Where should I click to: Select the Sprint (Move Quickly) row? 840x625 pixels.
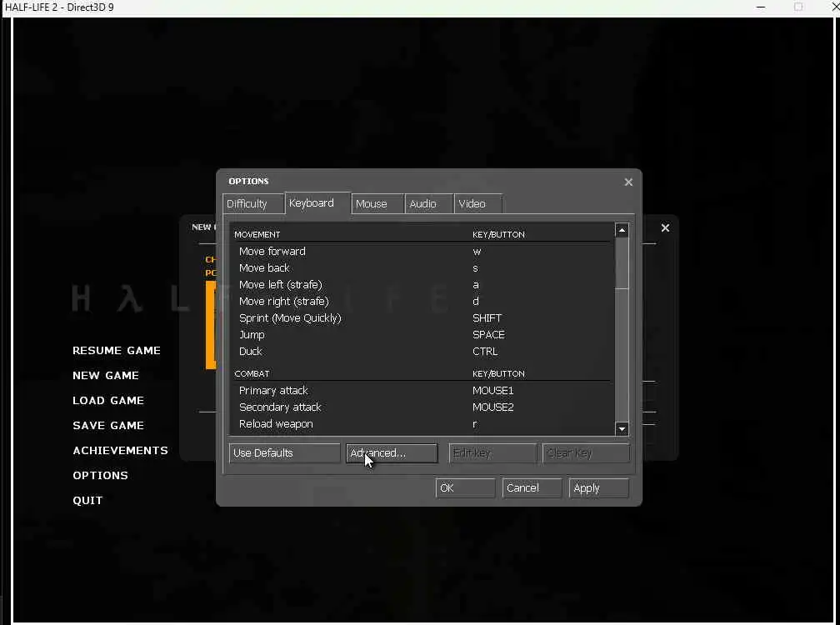(x=422, y=318)
